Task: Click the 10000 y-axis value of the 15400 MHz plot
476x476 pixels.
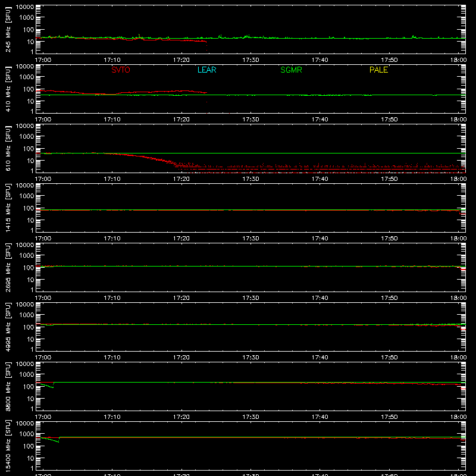Action: pos(25,424)
